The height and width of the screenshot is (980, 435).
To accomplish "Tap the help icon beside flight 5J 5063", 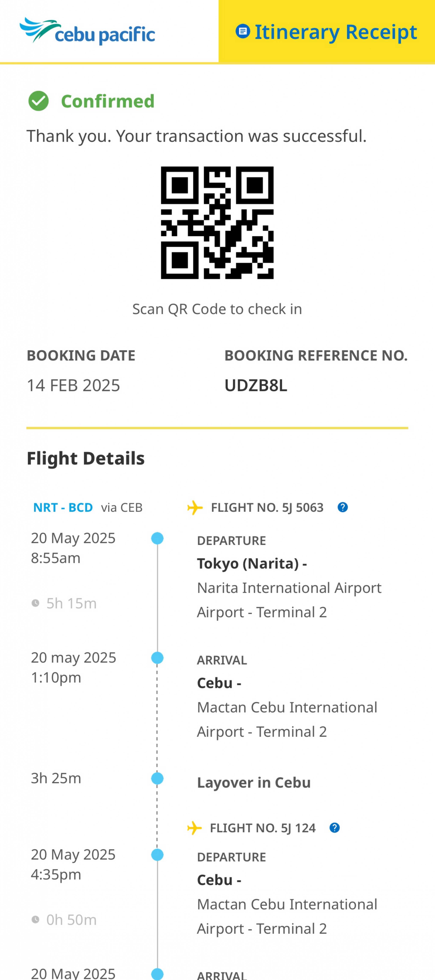I will (x=343, y=508).
